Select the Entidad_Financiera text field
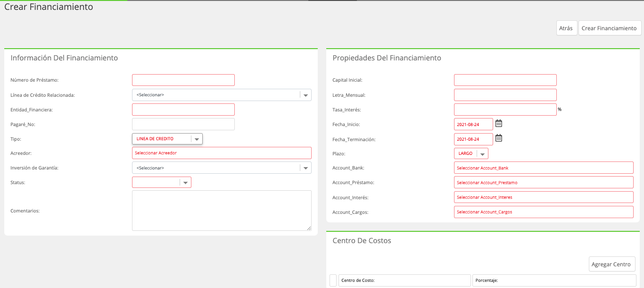This screenshot has height=288, width=644. pyautogui.click(x=183, y=110)
